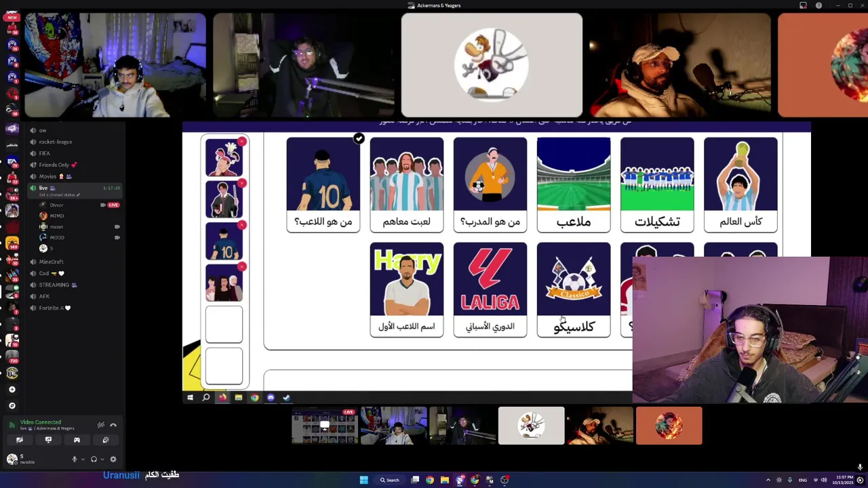
Task: Select user MOOD in the voice list
Action: coord(56,237)
